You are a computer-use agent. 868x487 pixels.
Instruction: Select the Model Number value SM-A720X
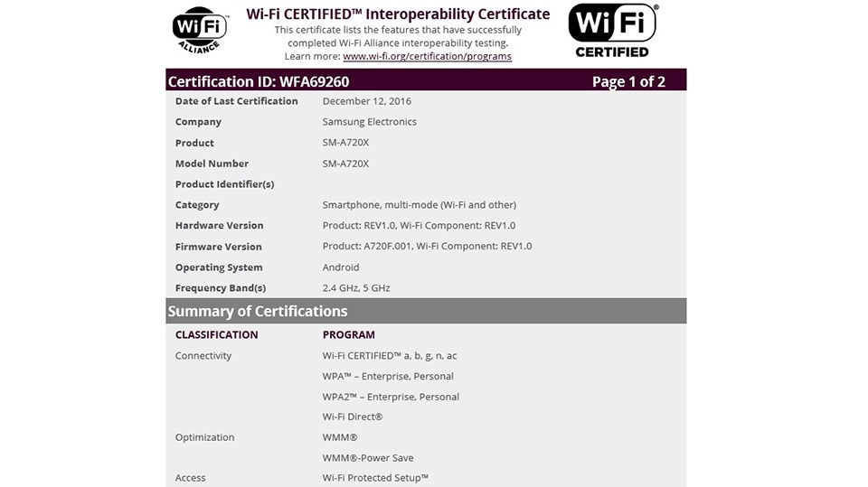345,164
